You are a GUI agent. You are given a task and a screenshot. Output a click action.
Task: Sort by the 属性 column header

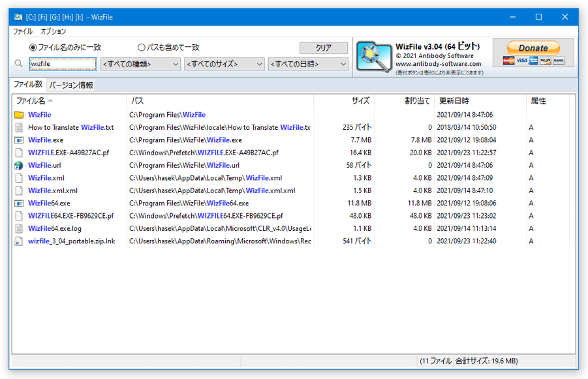click(548, 101)
